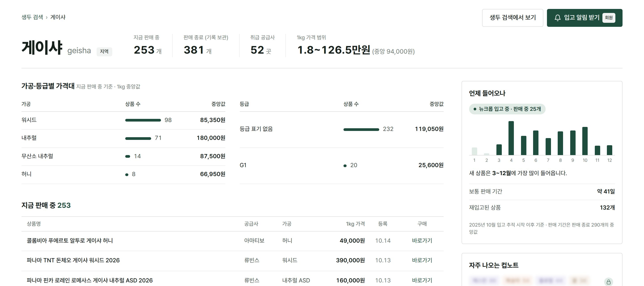This screenshot has height=286, width=644.
Task: Click the 253 개 on-sale count
Action: (148, 50)
